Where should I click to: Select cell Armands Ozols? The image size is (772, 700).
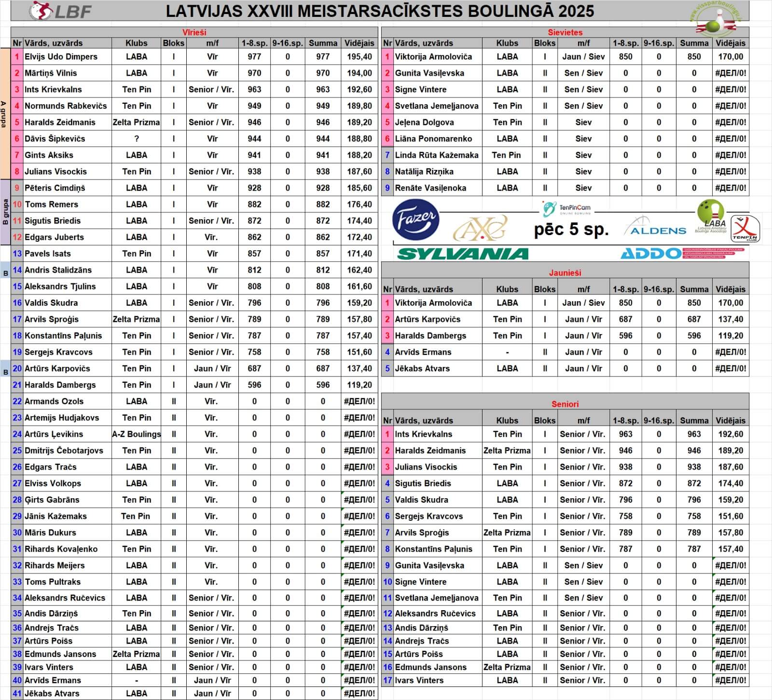[68, 401]
